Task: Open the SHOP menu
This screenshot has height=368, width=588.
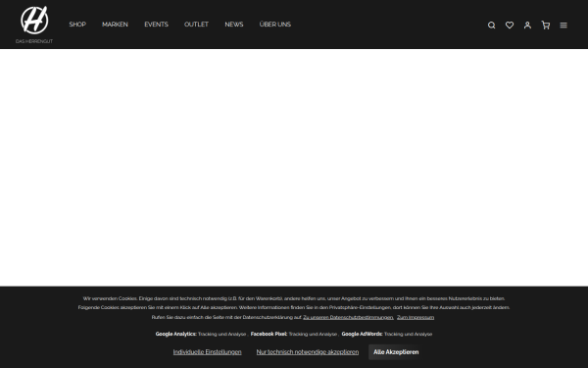Action: tap(77, 25)
